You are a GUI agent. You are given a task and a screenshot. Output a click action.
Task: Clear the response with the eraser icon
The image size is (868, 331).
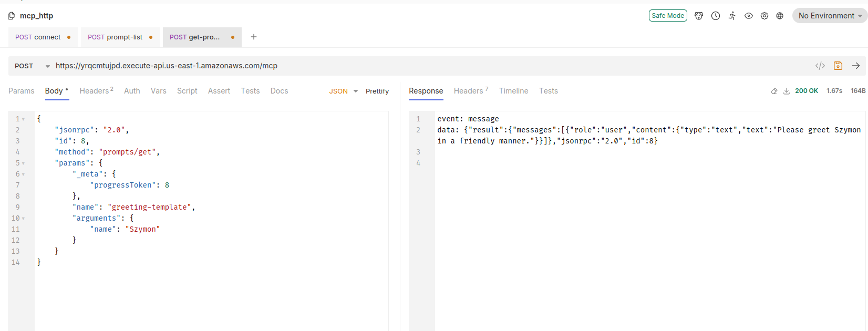(x=774, y=91)
